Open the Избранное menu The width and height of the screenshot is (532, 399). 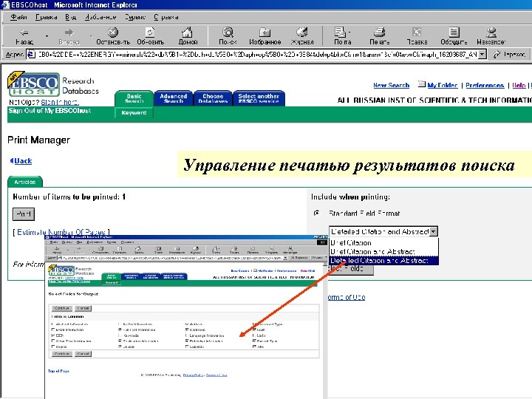point(100,17)
